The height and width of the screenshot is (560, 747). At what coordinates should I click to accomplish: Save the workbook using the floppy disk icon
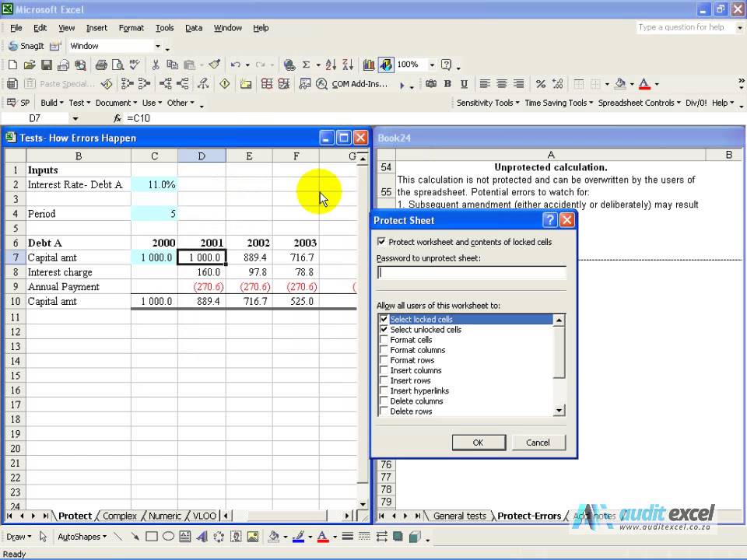[46, 65]
